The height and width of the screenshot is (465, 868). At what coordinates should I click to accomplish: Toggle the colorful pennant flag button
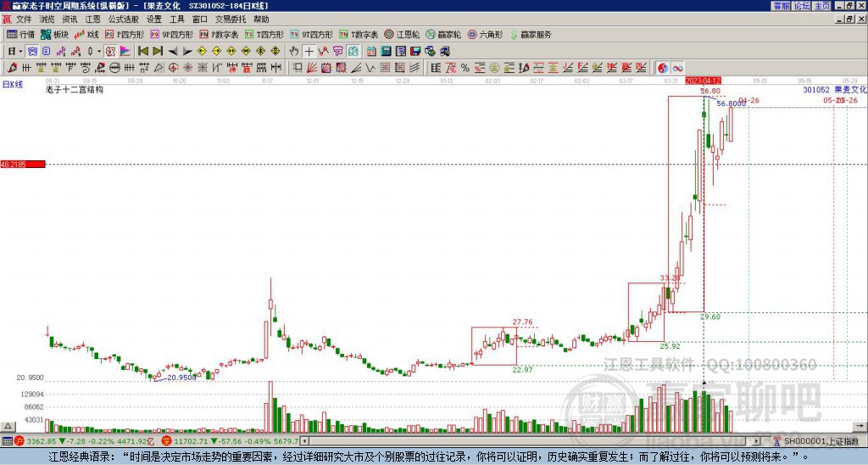[x=125, y=52]
